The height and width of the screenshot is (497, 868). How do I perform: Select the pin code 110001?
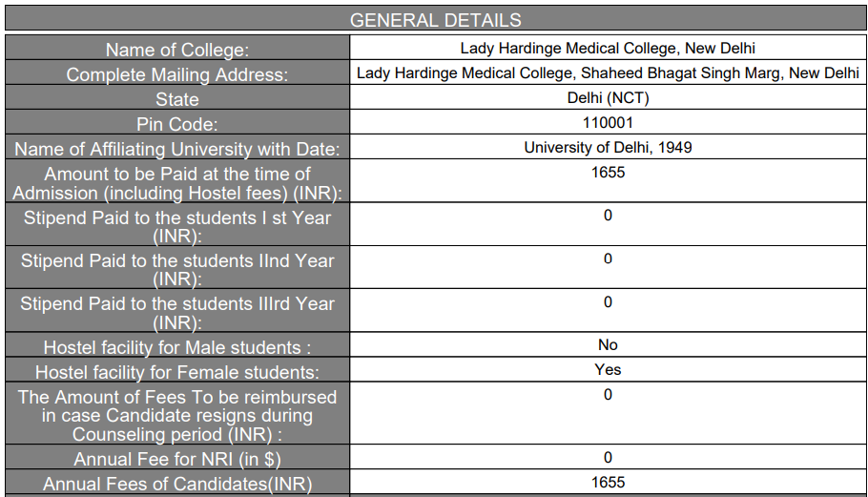(608, 122)
